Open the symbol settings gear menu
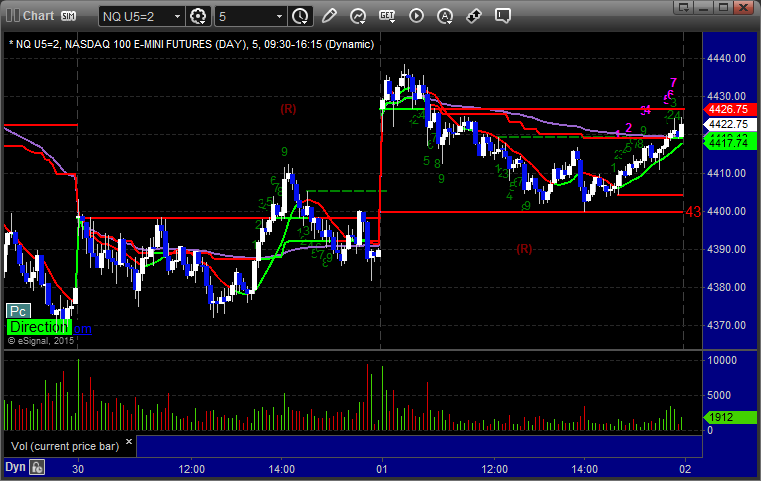 (x=198, y=17)
